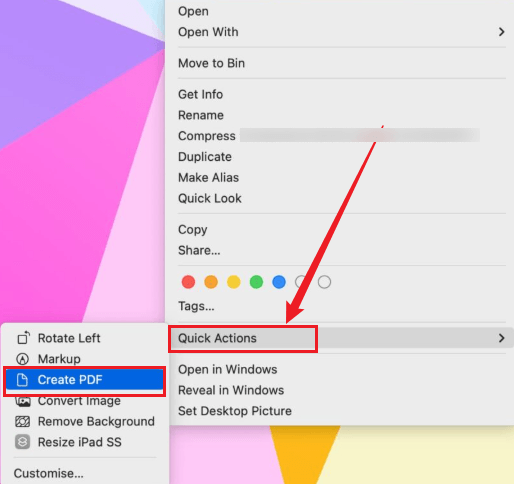The width and height of the screenshot is (514, 484).
Task: Apply the blue tag color
Action: (x=279, y=282)
